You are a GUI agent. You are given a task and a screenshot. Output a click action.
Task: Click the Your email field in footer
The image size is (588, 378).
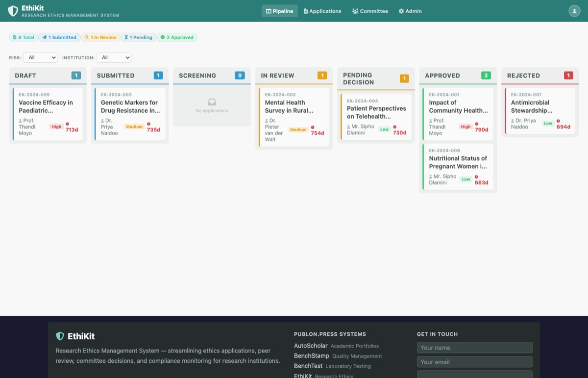pyautogui.click(x=474, y=362)
